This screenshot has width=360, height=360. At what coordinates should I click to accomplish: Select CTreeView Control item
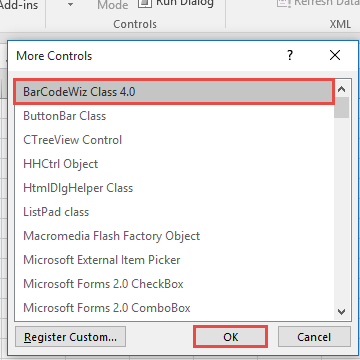[x=174, y=140]
